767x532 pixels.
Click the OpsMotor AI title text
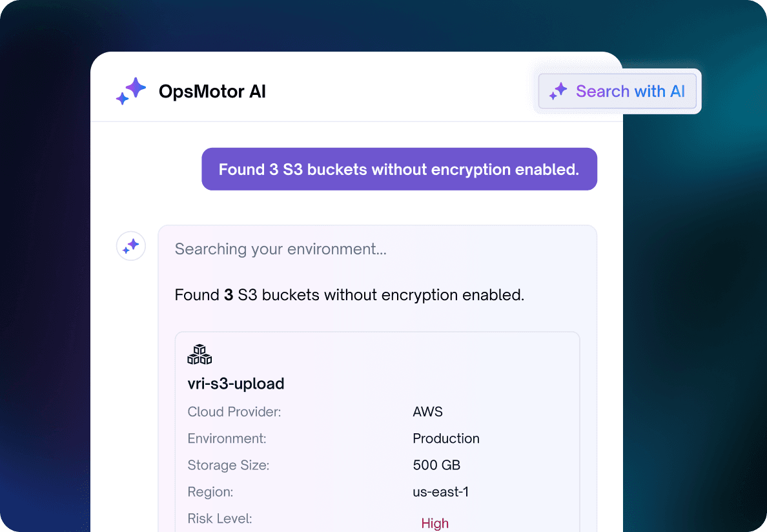coord(212,92)
